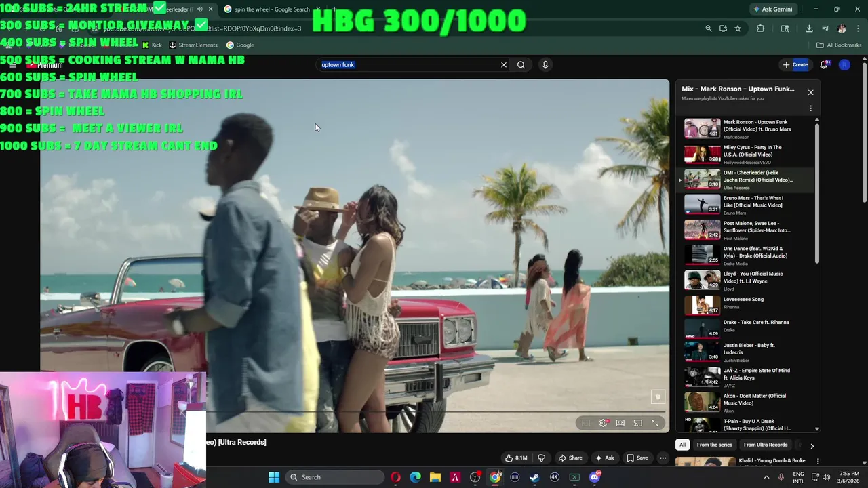Open YouTube notifications bell

[824, 65]
